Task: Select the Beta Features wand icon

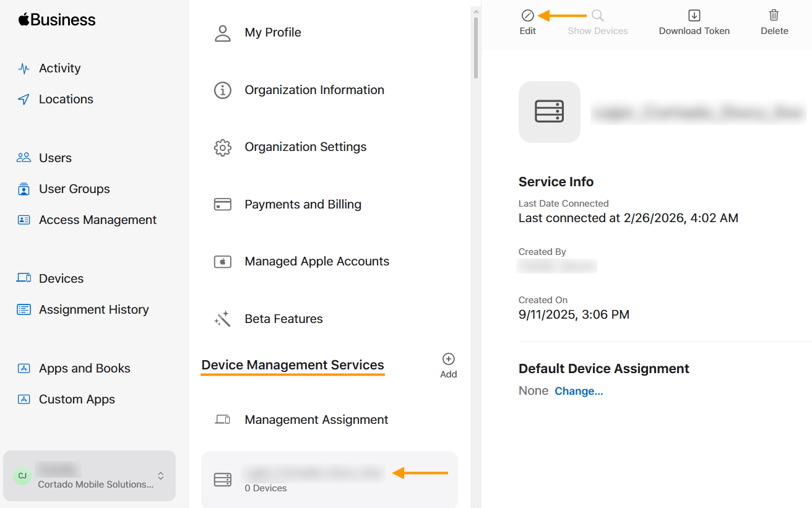Action: pyautogui.click(x=223, y=318)
